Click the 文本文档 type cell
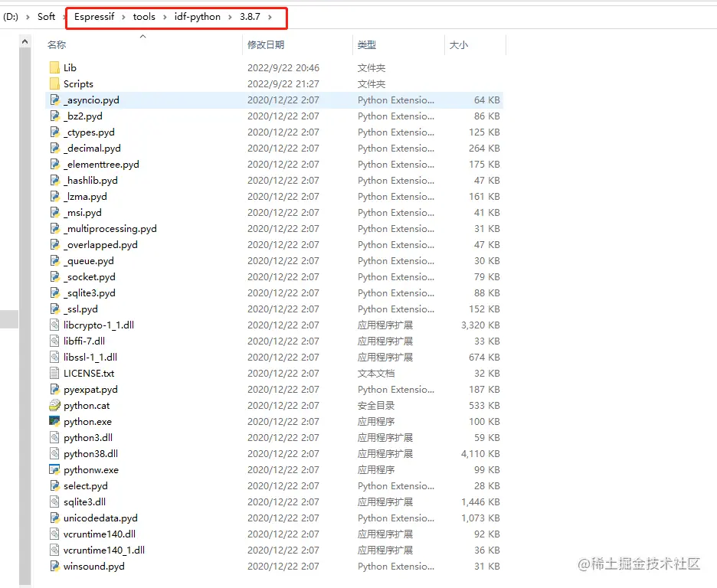The width and height of the screenshot is (717, 588). pyautogui.click(x=376, y=374)
